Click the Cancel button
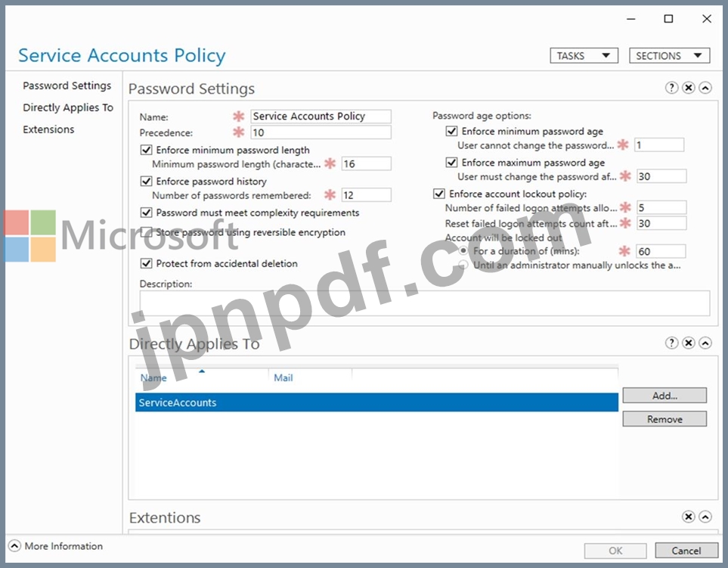This screenshot has height=568, width=728. 686,551
